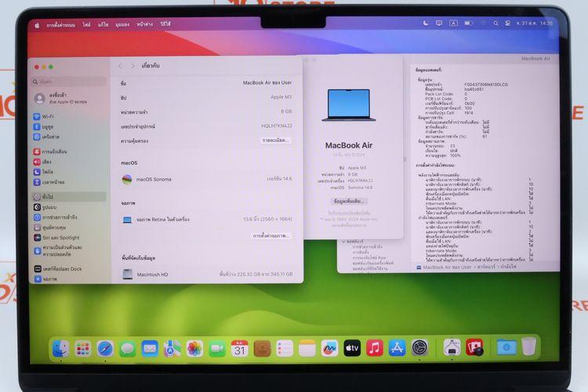Open Apple TV from the Dock

click(x=352, y=348)
